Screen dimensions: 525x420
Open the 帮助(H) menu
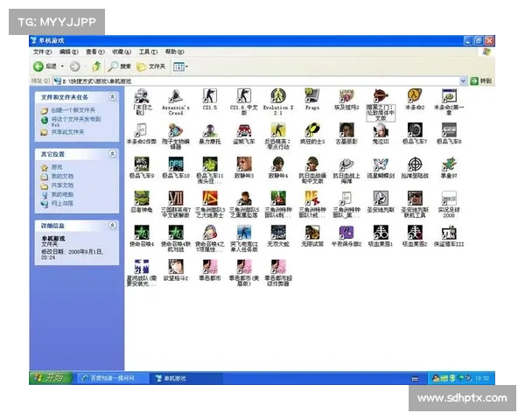point(174,52)
